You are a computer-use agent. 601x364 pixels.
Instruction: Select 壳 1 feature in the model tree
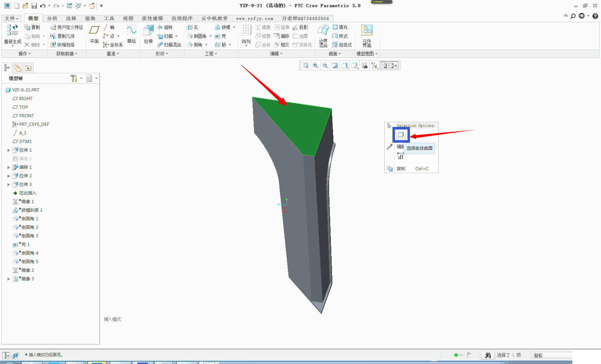point(25,245)
